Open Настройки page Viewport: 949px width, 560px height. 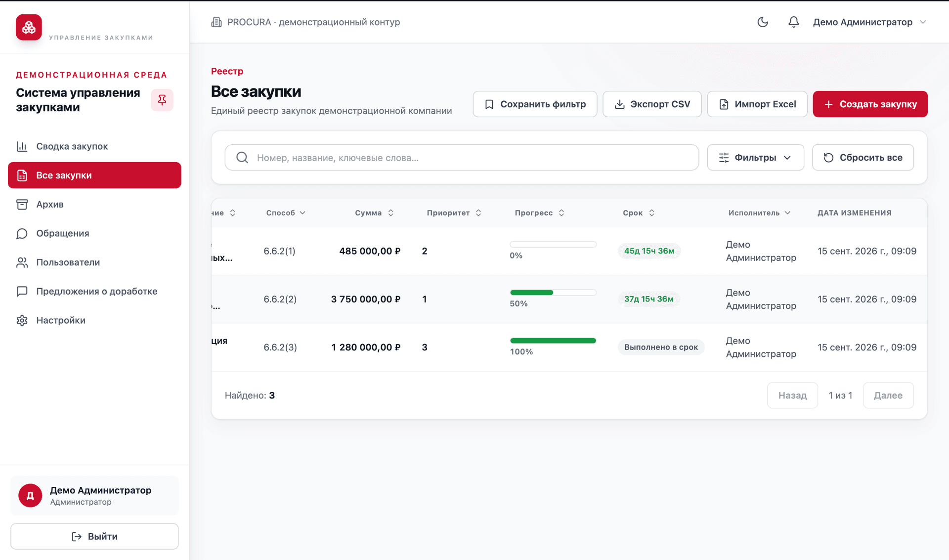(94, 320)
